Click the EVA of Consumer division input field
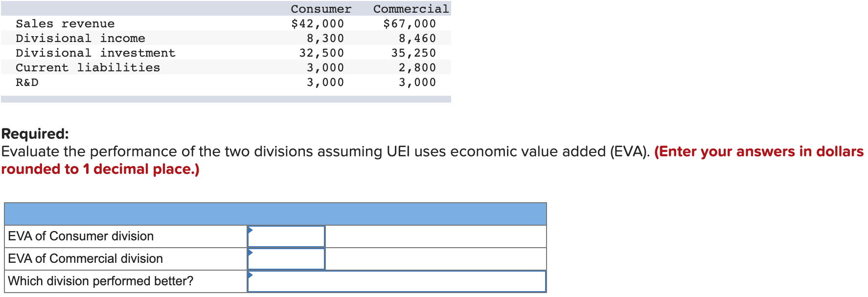868x297 pixels. click(286, 236)
